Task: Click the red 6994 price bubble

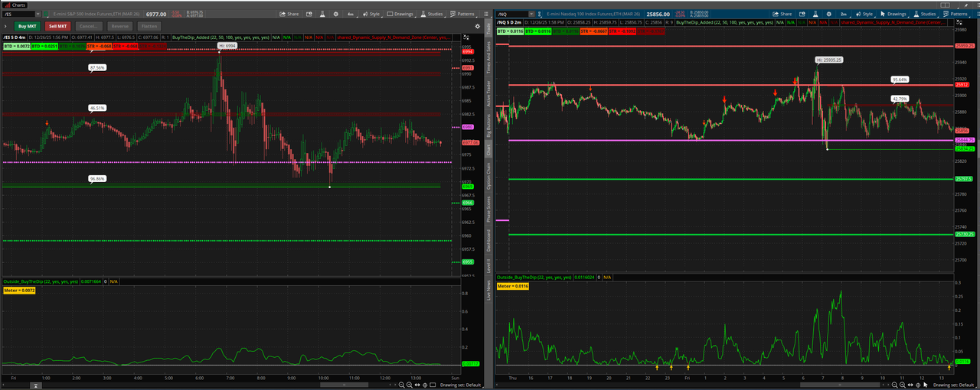Action: [x=468, y=51]
